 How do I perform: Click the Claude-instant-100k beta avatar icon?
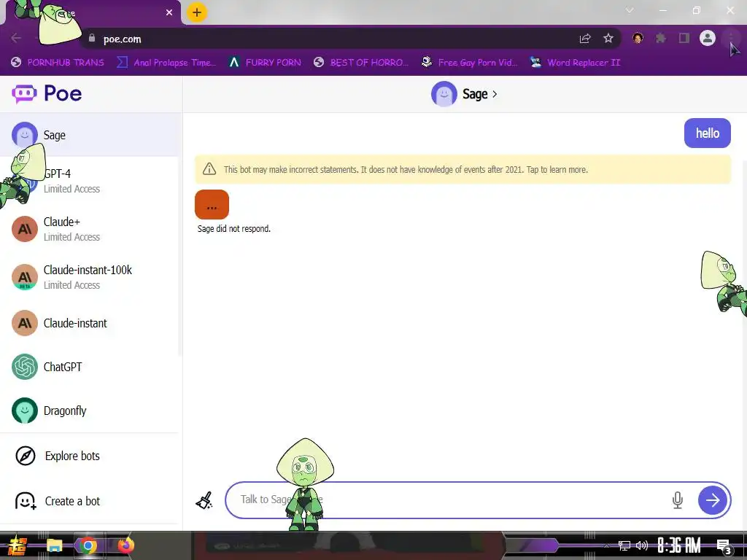(25, 277)
